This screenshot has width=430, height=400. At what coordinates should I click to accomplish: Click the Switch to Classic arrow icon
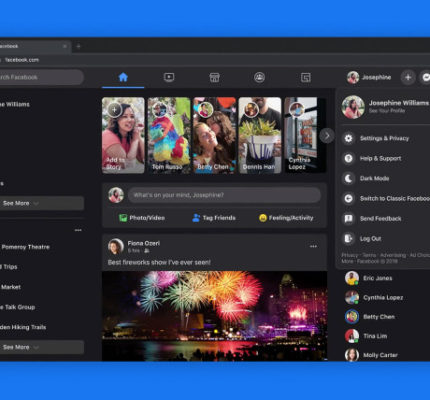coord(348,199)
